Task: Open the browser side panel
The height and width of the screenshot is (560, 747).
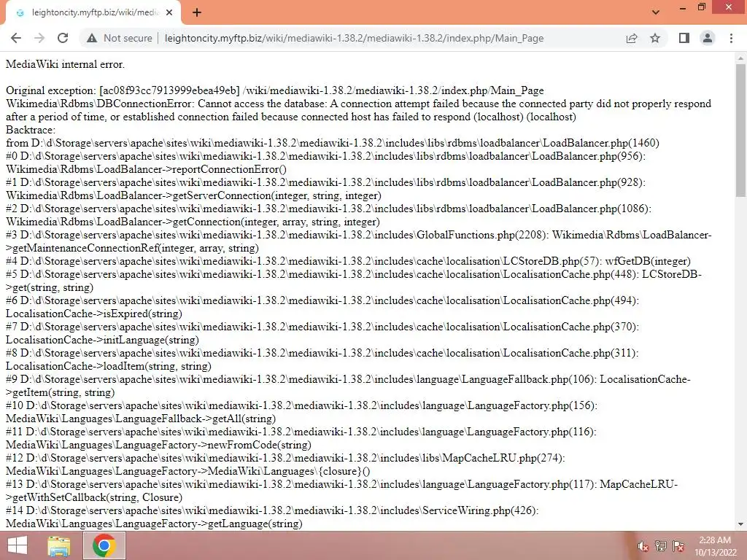Action: coord(684,38)
